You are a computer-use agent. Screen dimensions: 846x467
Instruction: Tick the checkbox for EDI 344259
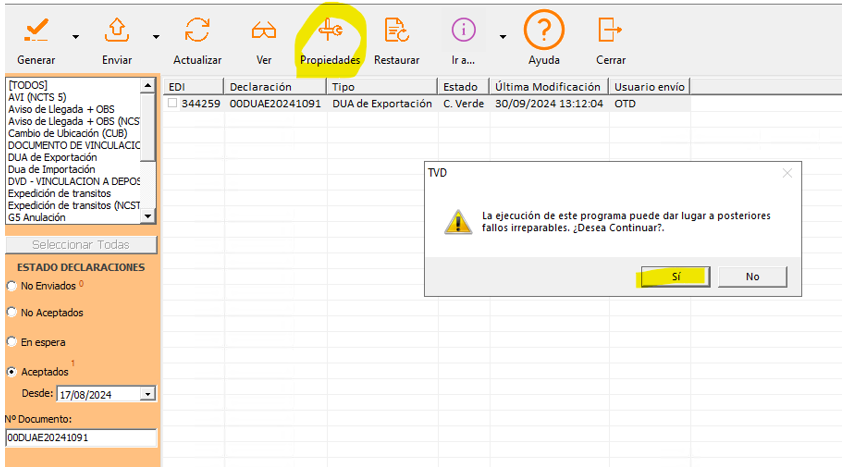(173, 104)
